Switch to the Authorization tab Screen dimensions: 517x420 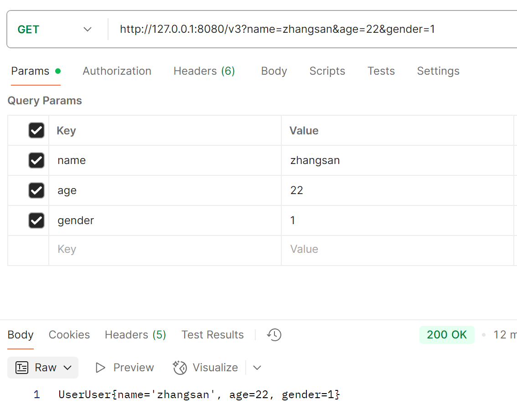pyautogui.click(x=117, y=71)
